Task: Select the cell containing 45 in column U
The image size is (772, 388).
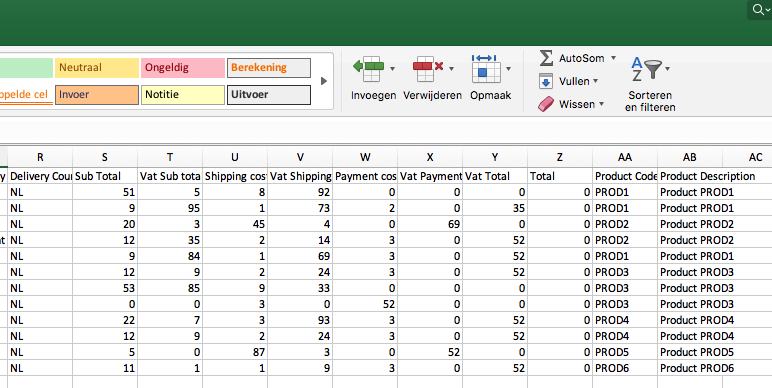Action: pos(235,224)
